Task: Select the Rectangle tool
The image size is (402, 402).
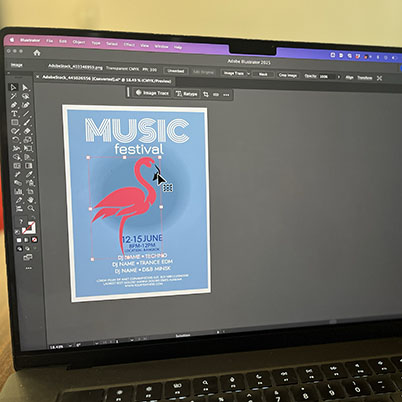Action: coord(15,122)
